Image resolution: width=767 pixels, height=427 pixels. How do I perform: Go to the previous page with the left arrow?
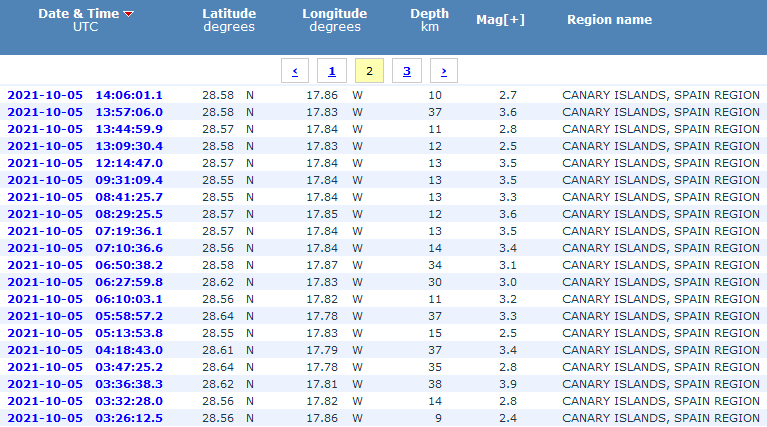(295, 71)
